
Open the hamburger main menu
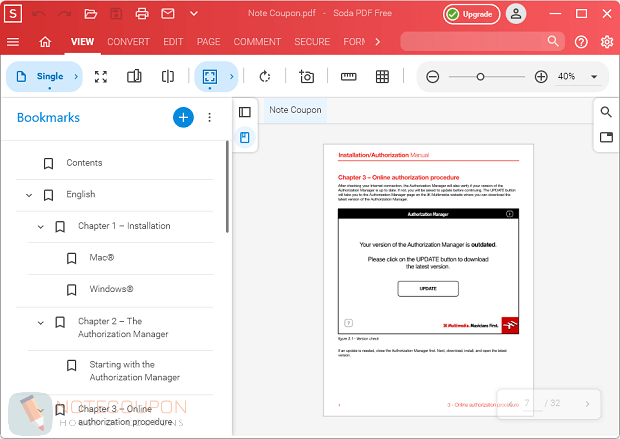coord(13,42)
